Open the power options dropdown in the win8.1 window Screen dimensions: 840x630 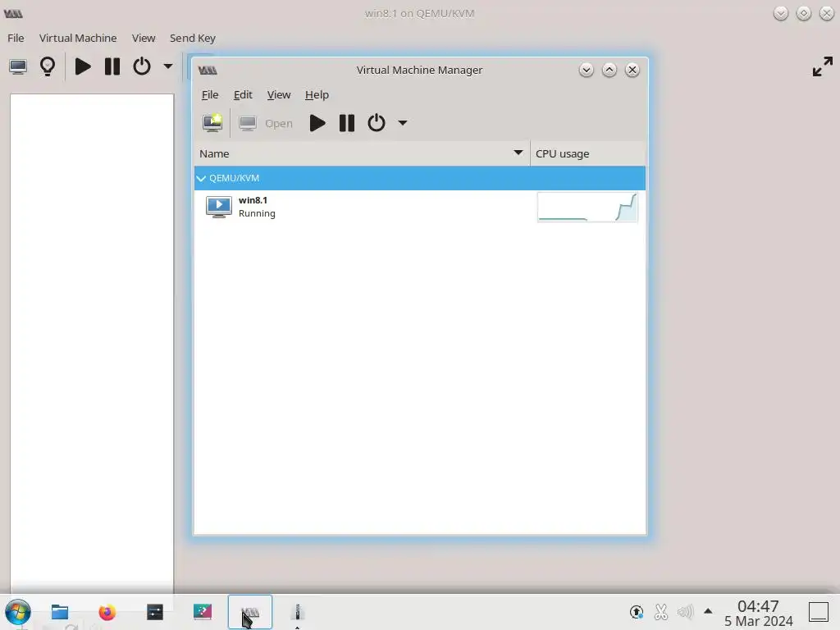click(x=167, y=66)
